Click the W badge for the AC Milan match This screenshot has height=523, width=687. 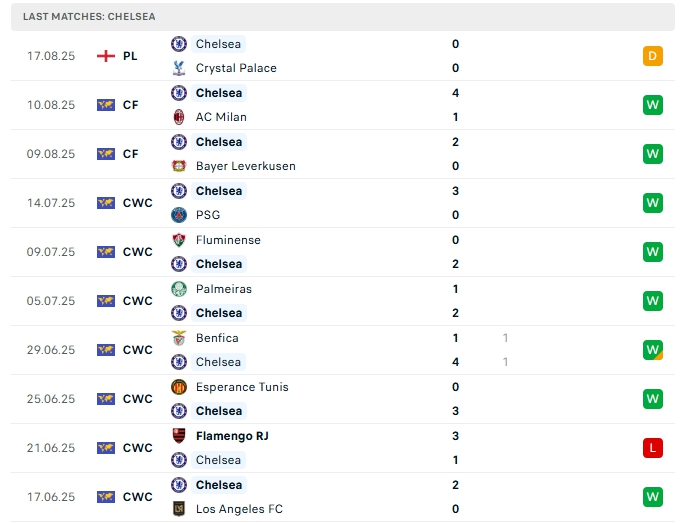pos(652,105)
